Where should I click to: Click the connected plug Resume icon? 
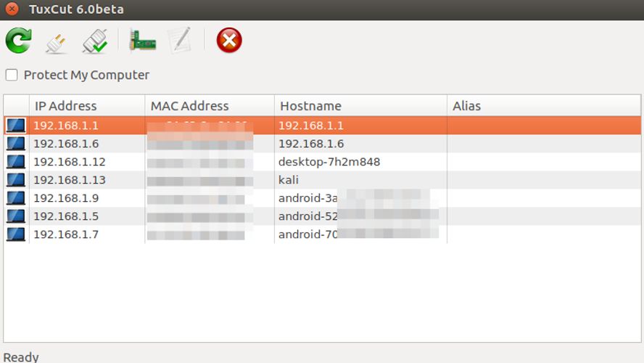pos(95,41)
